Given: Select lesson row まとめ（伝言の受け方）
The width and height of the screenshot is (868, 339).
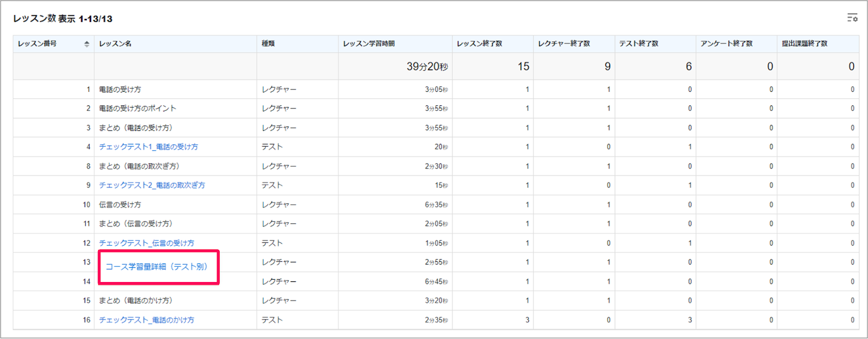Looking at the screenshot, I should coord(436,224).
